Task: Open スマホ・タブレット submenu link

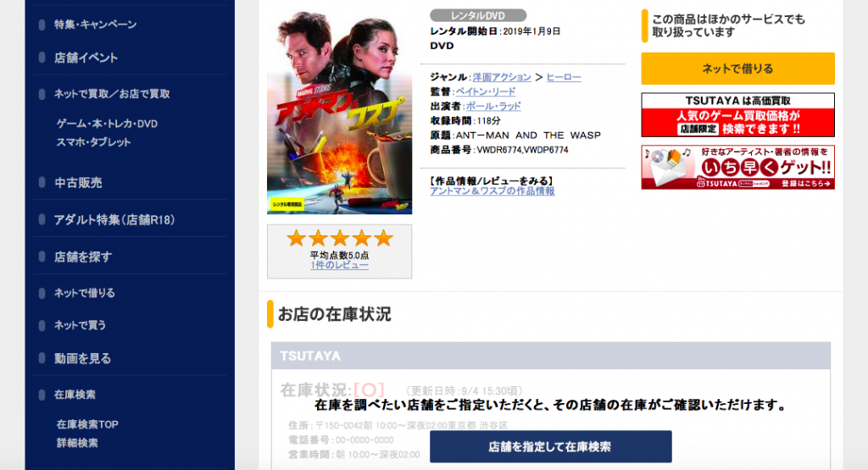Action: pos(93,142)
